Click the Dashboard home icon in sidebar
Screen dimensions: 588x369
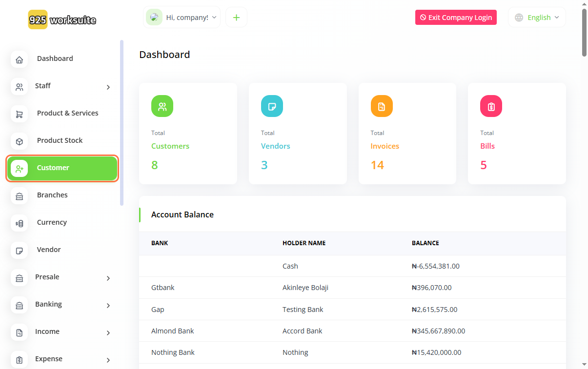pyautogui.click(x=19, y=60)
